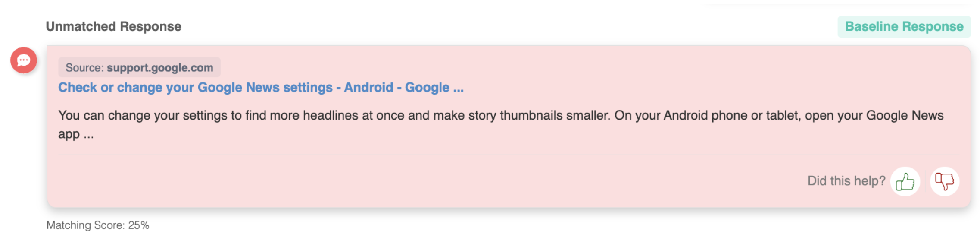Click the Source: support.google.com label
Image resolution: width=980 pixels, height=234 pixels.
(139, 68)
